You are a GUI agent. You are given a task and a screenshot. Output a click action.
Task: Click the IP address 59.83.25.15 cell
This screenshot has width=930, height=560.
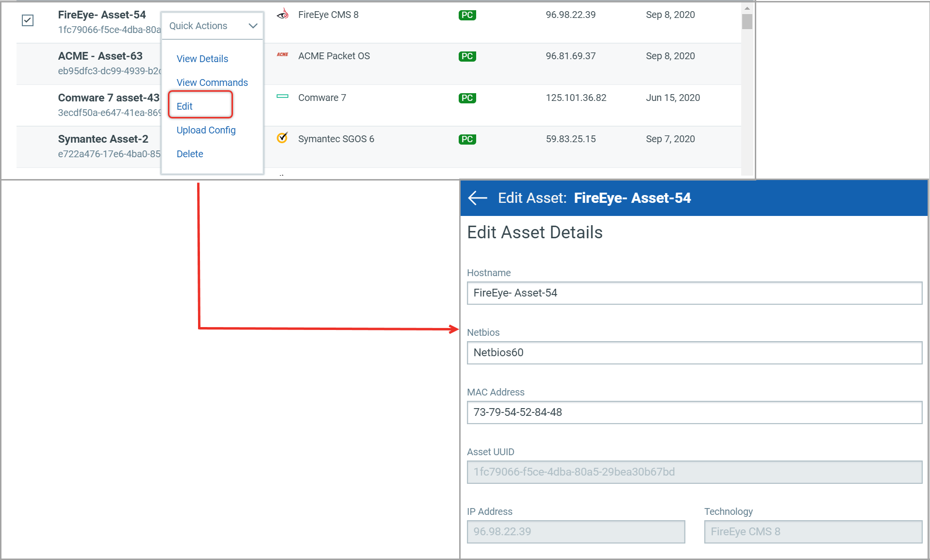[570, 139]
